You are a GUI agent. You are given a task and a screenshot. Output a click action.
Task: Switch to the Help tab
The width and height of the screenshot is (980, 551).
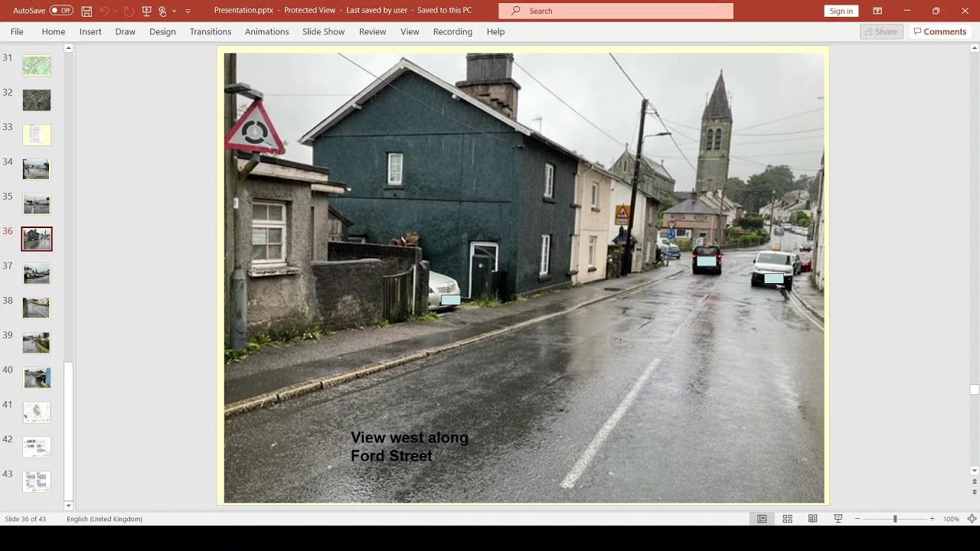496,31
